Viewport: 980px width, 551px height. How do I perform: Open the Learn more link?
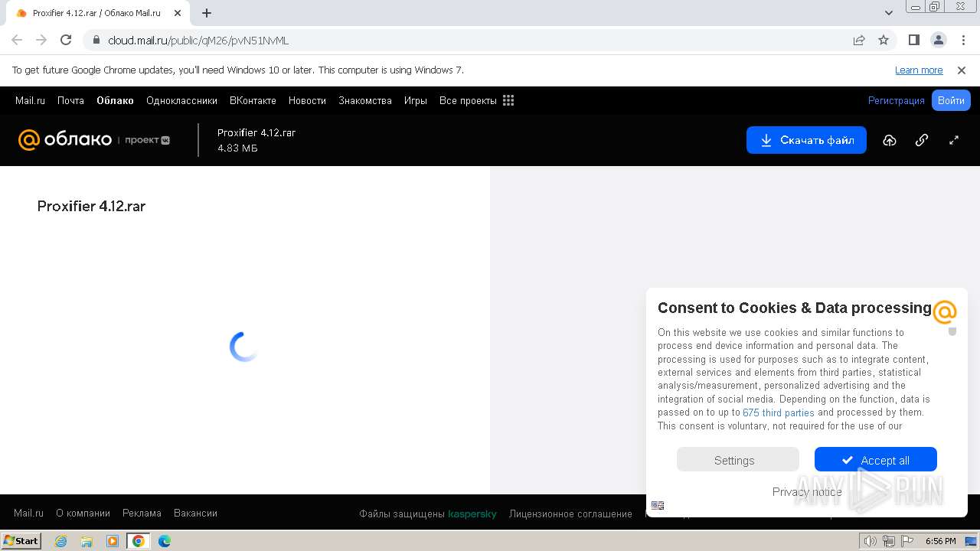click(919, 70)
